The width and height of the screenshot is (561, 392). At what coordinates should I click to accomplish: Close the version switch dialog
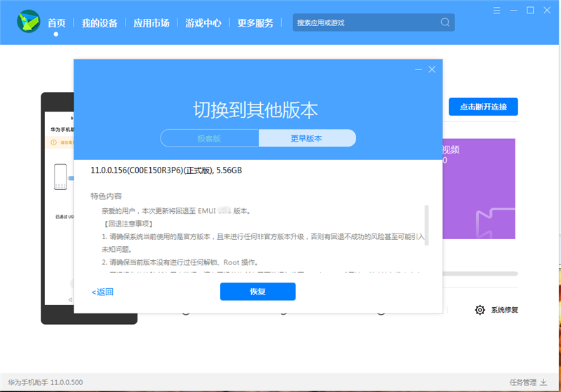[432, 69]
